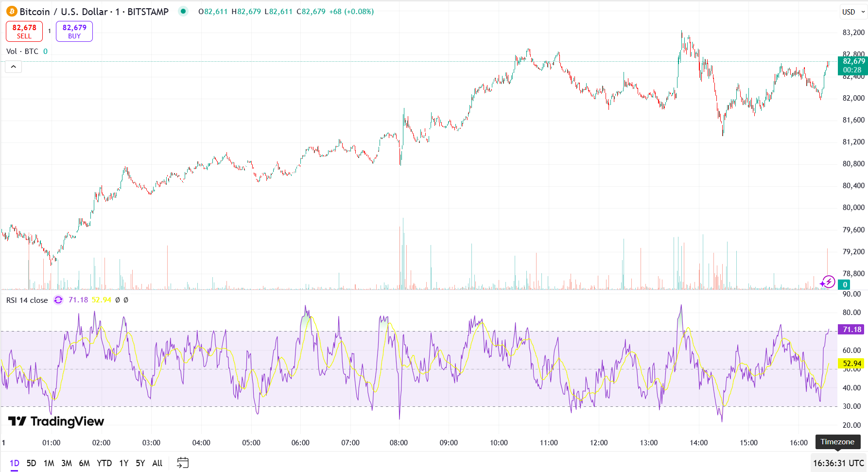
Task: Click the +68 (+0.08%) change value
Action: pyautogui.click(x=351, y=12)
